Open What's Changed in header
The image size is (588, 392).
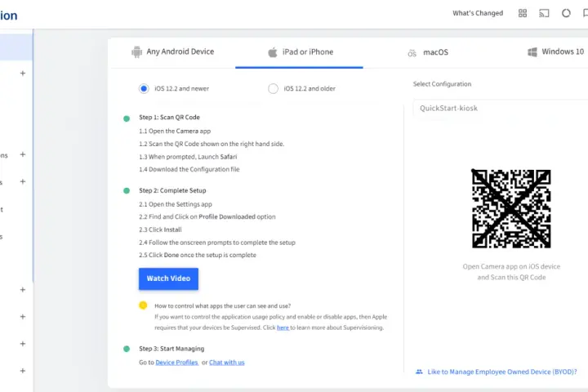[478, 13]
